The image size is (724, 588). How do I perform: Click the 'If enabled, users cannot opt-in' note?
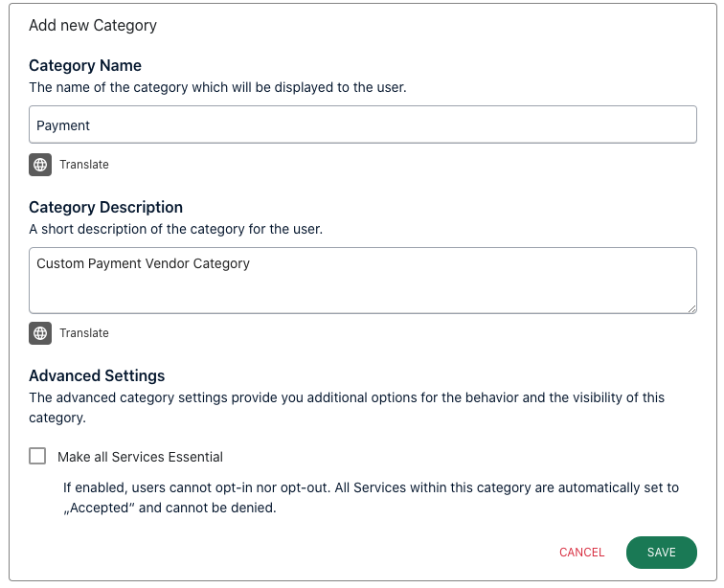371,497
